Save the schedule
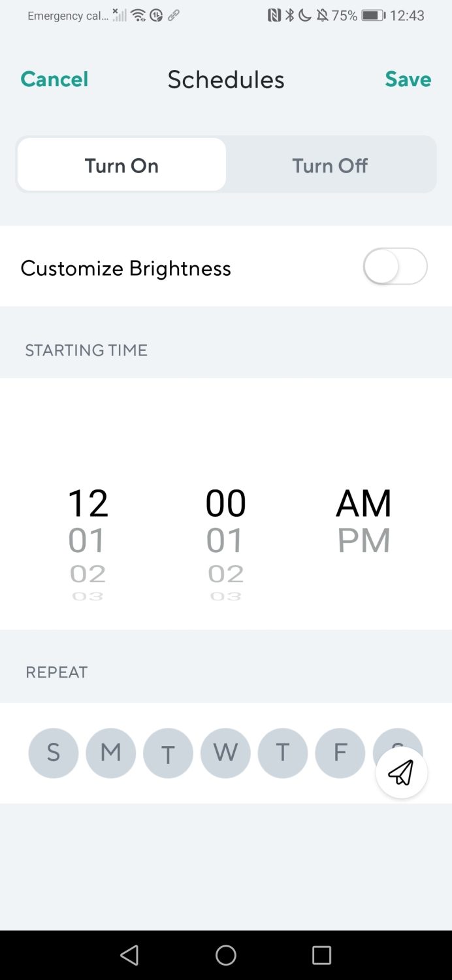This screenshot has height=980, width=452. [x=408, y=79]
